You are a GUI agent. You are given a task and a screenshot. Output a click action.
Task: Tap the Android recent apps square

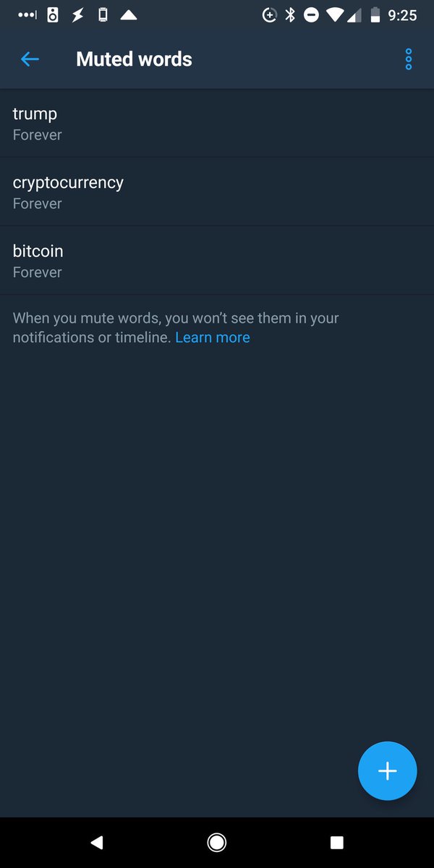[336, 842]
